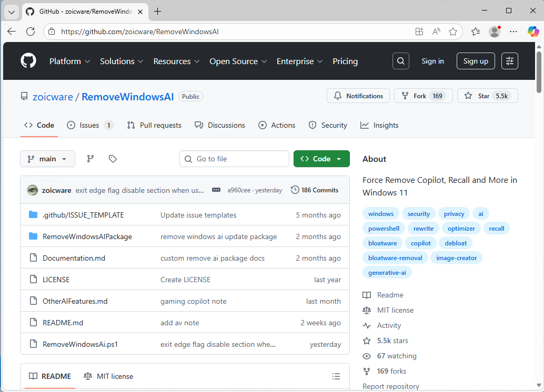
Task: Add page to favorites star icon
Action: (x=453, y=32)
